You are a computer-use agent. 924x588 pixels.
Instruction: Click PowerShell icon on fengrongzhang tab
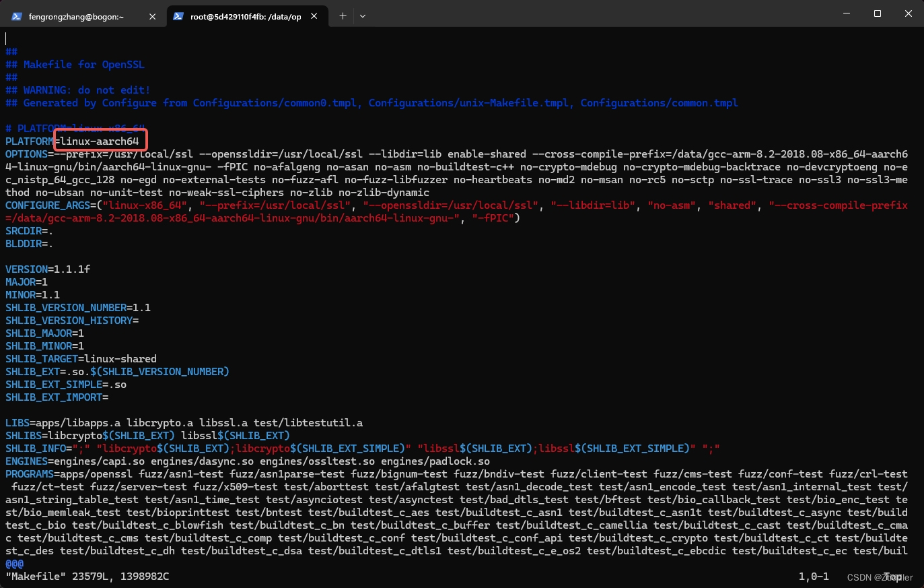[17, 16]
